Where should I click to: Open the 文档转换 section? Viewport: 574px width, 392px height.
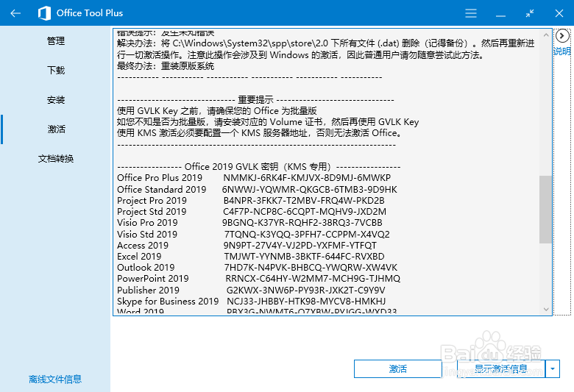56,158
